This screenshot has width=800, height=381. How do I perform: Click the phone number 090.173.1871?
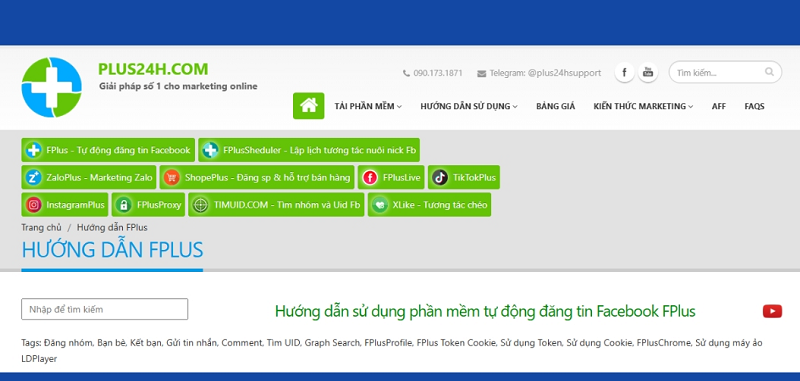(438, 73)
